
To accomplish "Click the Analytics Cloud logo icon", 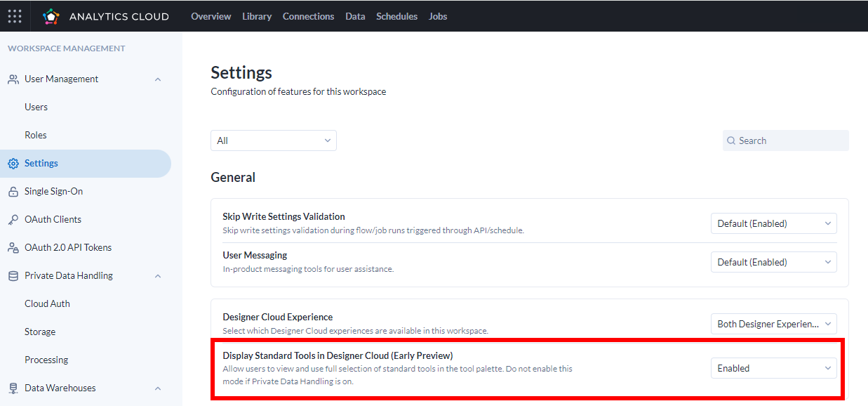I will (51, 16).
